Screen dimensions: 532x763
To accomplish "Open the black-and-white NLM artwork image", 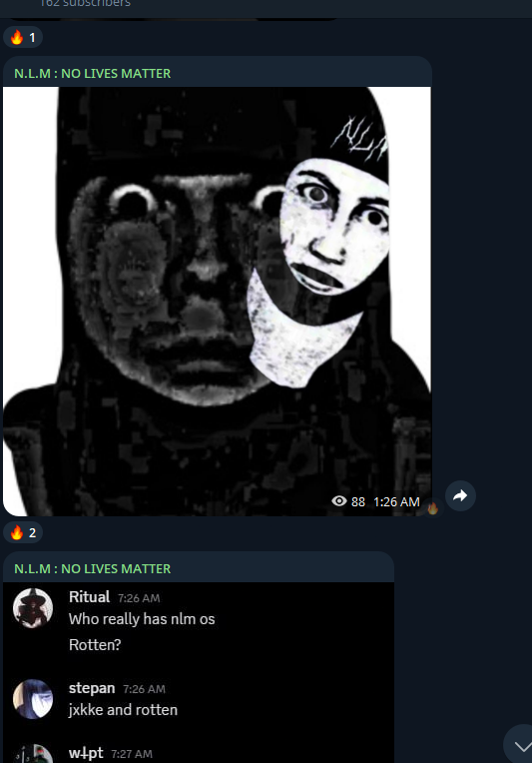I will pos(217,302).
